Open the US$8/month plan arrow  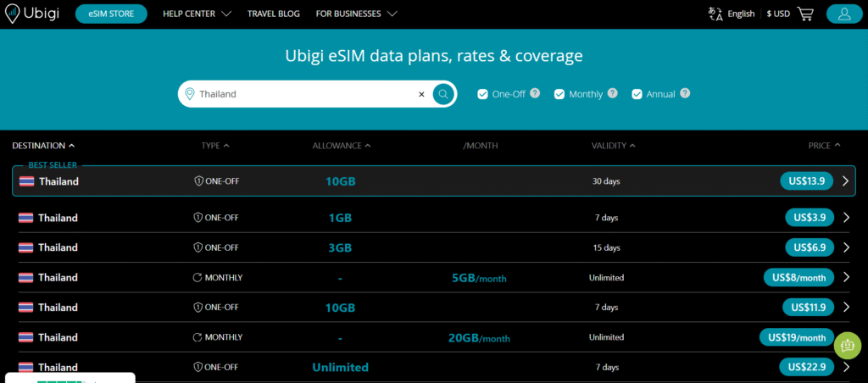coord(846,277)
